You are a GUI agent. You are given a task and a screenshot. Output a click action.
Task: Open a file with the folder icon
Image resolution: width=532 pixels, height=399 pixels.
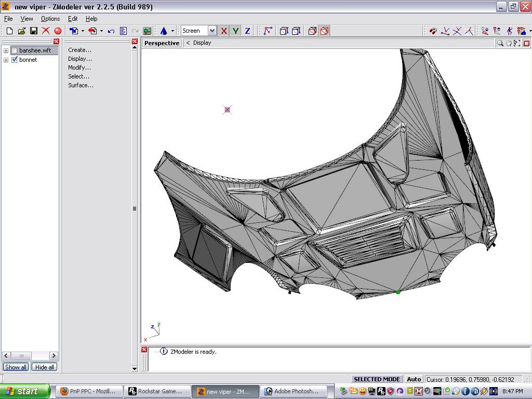click(x=21, y=31)
